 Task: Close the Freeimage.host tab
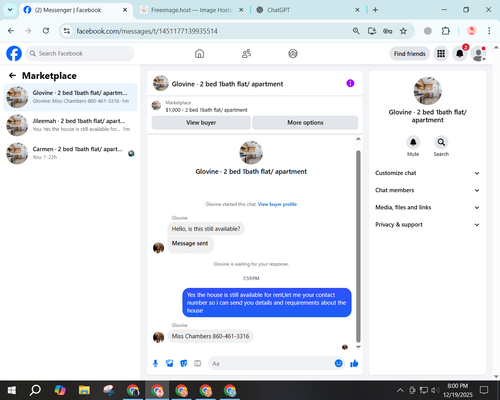241,10
